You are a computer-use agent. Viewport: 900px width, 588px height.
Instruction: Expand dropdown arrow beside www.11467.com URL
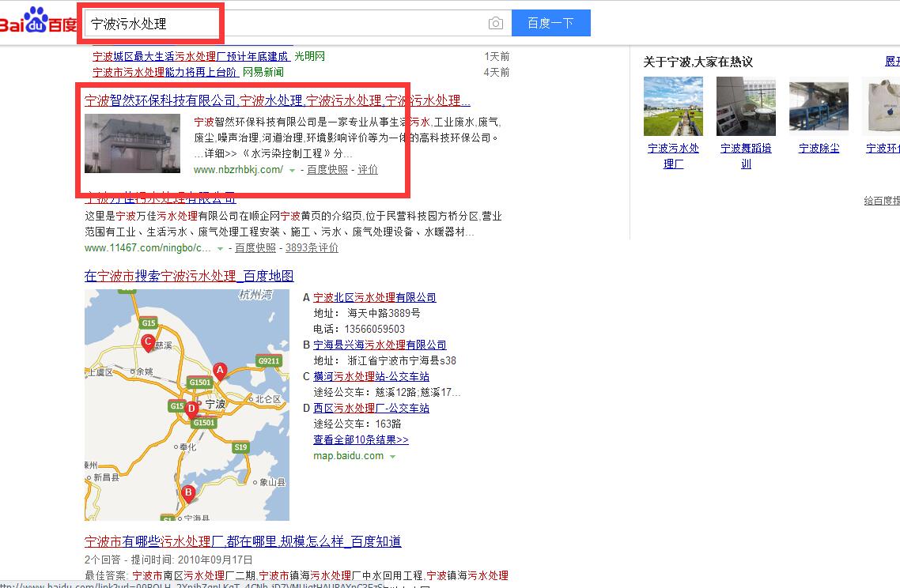(220, 248)
